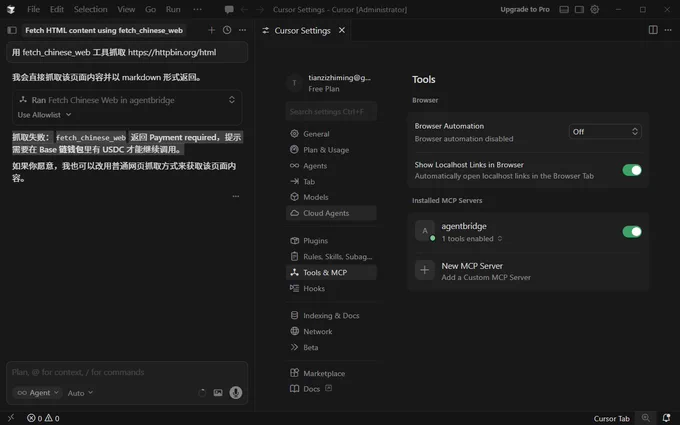Click the Cursor logo icon at top left
680x425 pixels.
click(x=11, y=10)
